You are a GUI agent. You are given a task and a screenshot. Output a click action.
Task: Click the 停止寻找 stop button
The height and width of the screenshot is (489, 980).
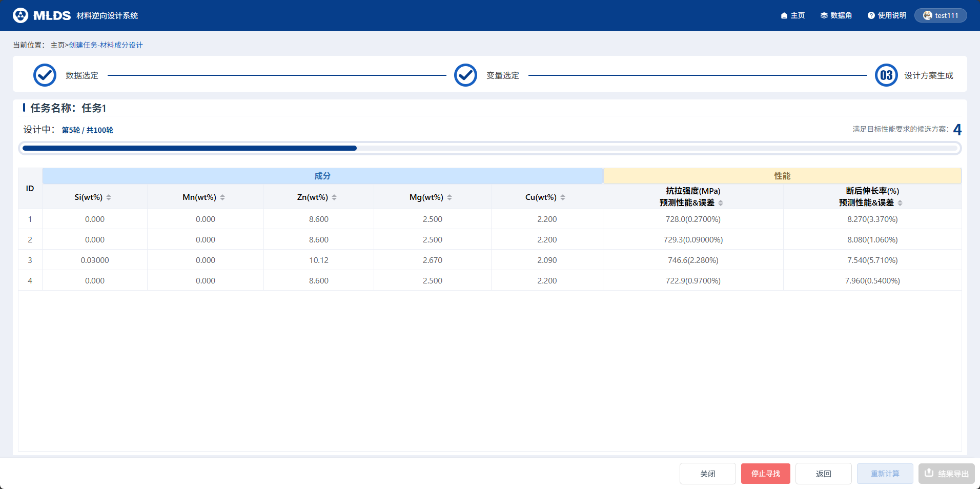click(x=765, y=474)
